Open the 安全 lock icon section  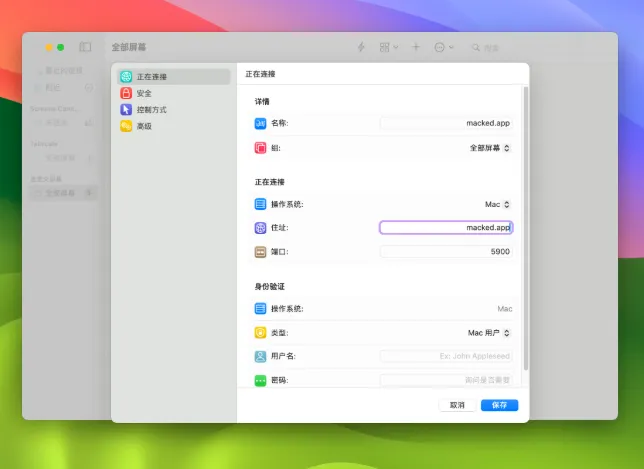click(126, 93)
